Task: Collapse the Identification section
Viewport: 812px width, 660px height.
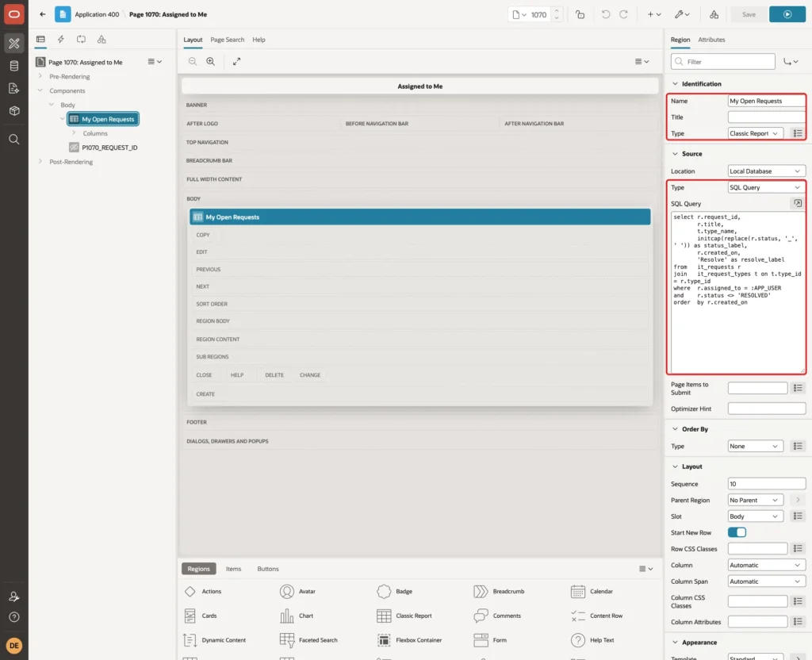Action: [675, 84]
